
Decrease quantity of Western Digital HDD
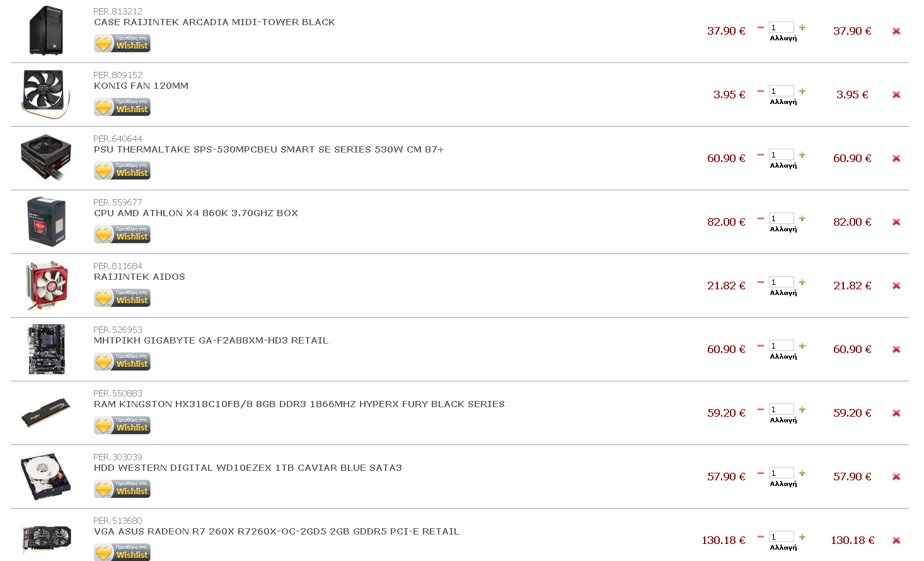[761, 473]
